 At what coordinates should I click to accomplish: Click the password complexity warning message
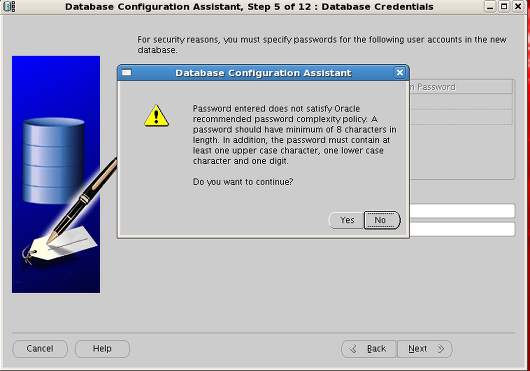point(294,134)
